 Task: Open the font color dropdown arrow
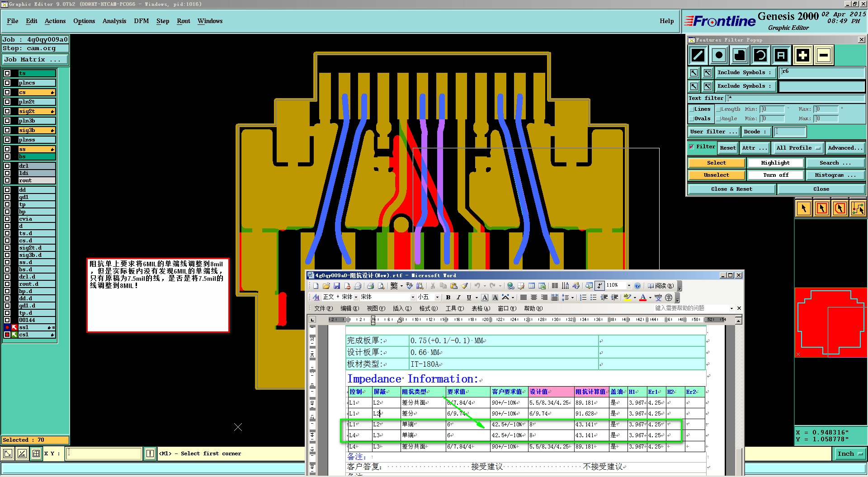(650, 298)
